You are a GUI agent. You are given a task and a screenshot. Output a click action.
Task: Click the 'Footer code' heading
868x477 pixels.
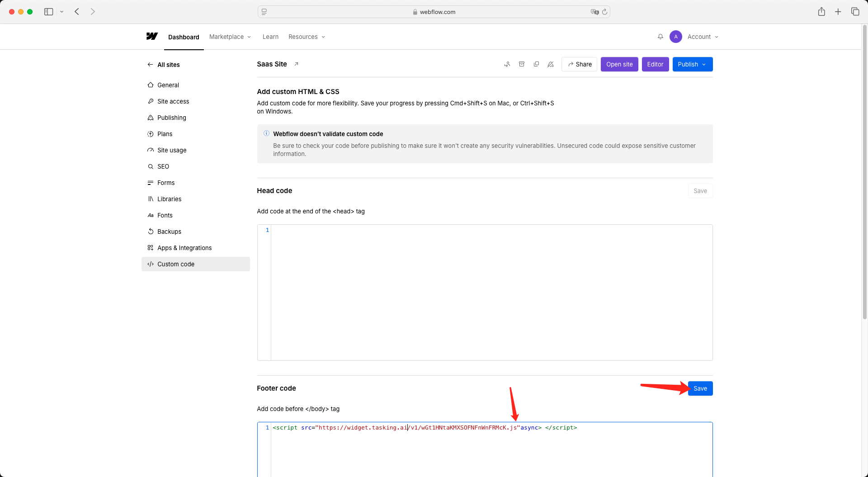[x=276, y=388]
